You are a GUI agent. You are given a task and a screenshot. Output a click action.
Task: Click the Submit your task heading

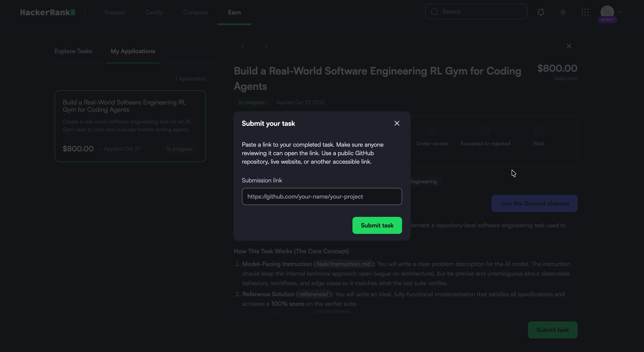268,123
